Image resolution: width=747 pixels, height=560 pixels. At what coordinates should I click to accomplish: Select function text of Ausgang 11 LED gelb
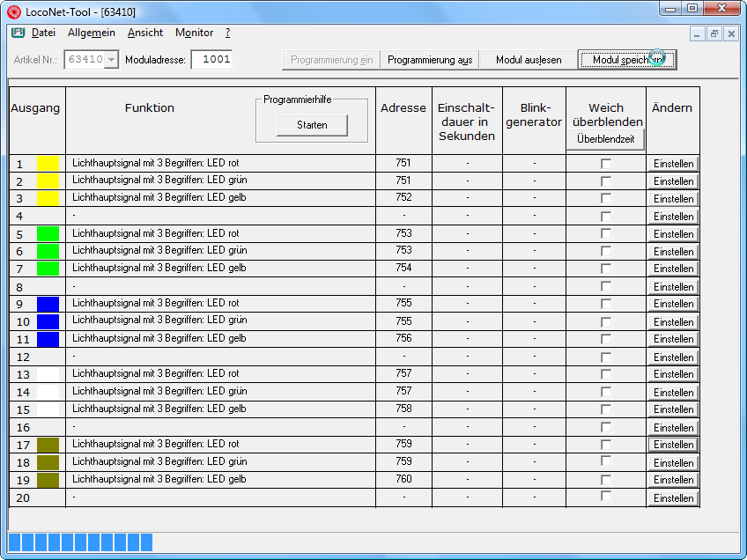[x=159, y=338]
